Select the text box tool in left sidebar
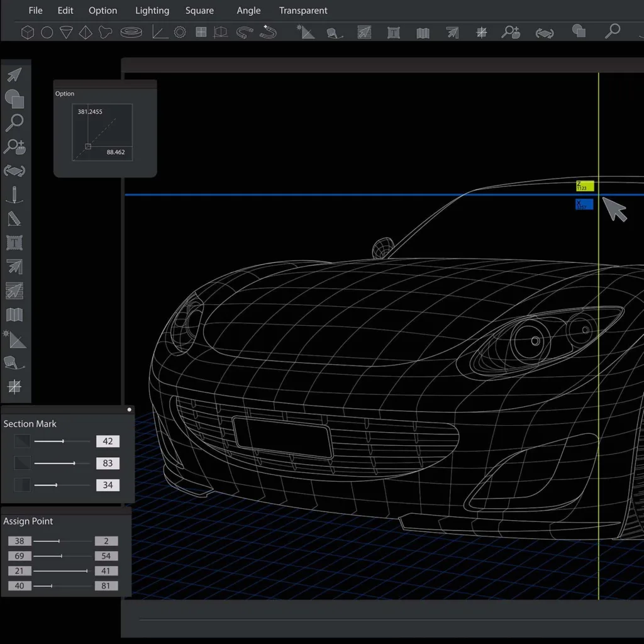This screenshot has height=644, width=644. point(14,243)
